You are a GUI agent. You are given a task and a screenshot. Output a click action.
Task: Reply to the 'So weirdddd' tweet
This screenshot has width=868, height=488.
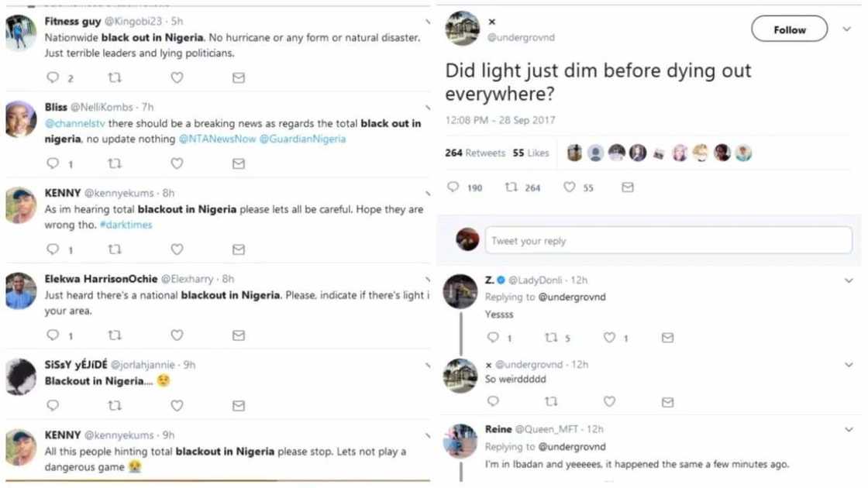click(x=493, y=401)
